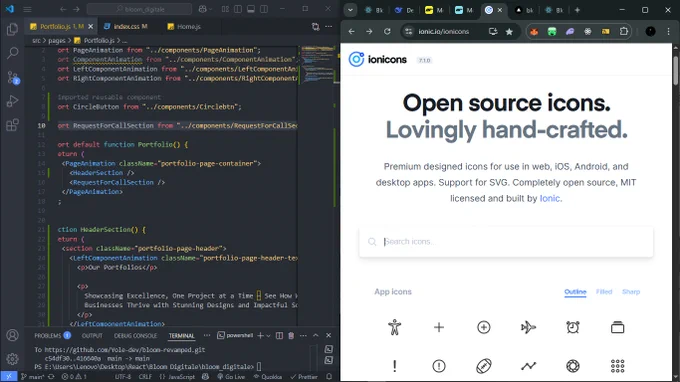Click the VS Code editor minimap
This screenshot has width=680, height=382.
click(317, 65)
